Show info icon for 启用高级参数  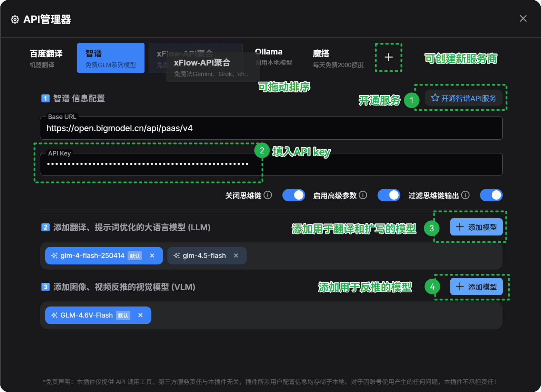363,195
